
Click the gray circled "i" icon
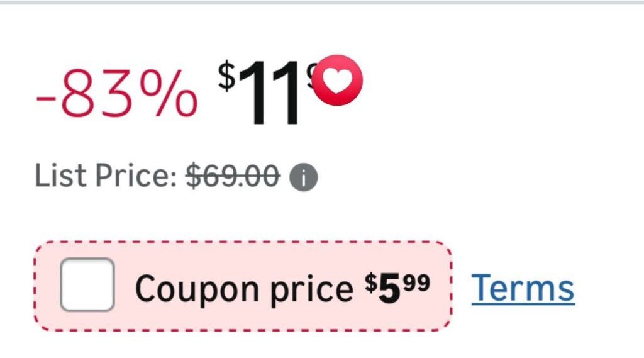tap(303, 179)
